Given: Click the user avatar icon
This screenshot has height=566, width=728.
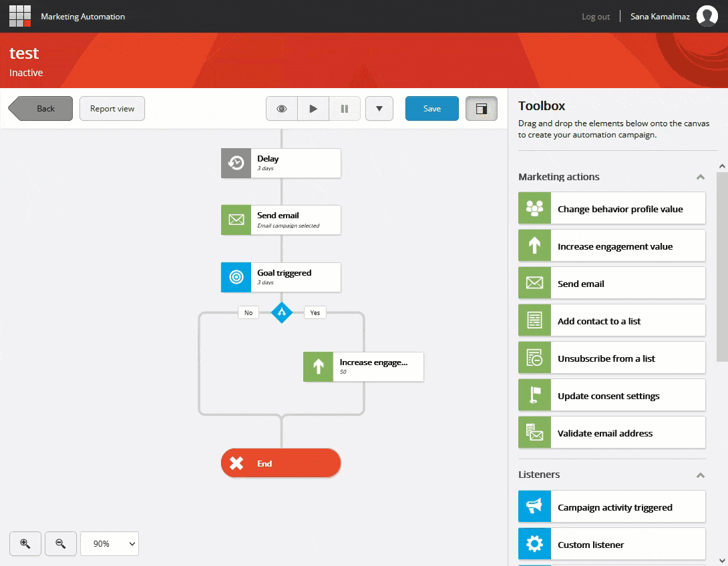Looking at the screenshot, I should (707, 16).
